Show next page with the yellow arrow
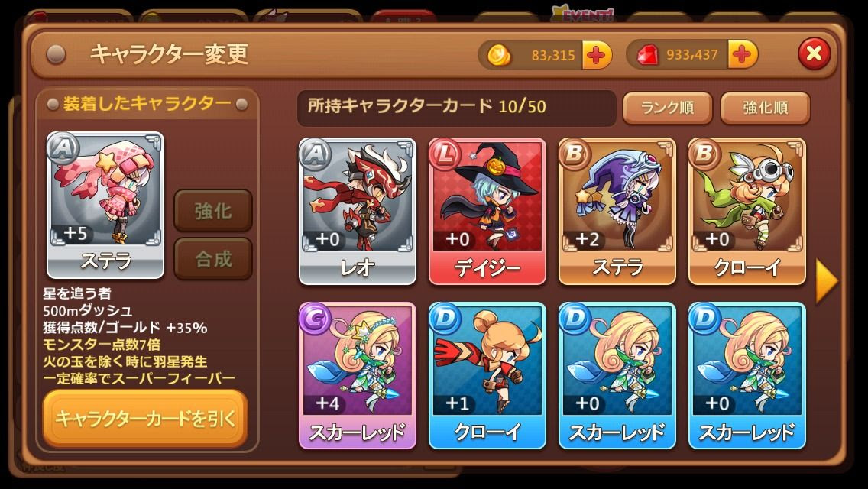868x489 pixels. pos(827,281)
